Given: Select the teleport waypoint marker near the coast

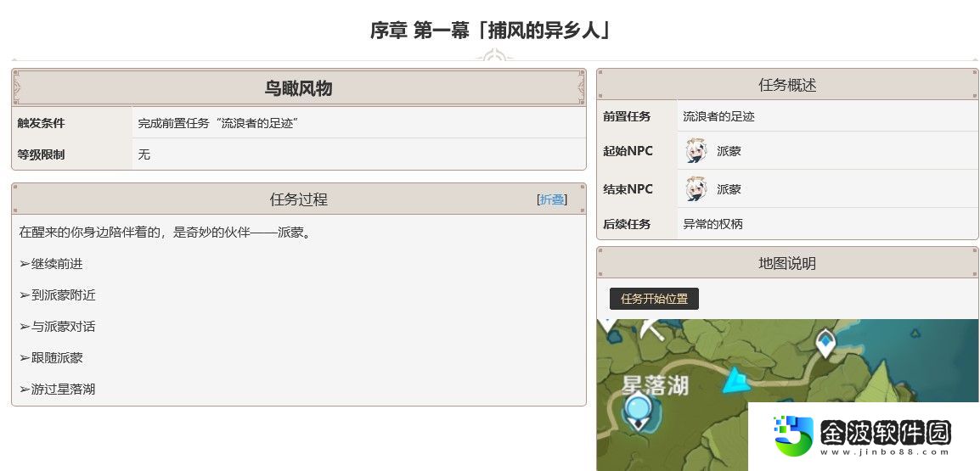Looking at the screenshot, I should click(x=825, y=345).
